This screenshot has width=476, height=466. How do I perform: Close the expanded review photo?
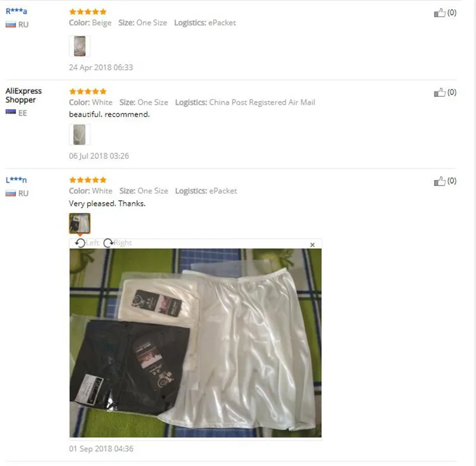tap(312, 245)
